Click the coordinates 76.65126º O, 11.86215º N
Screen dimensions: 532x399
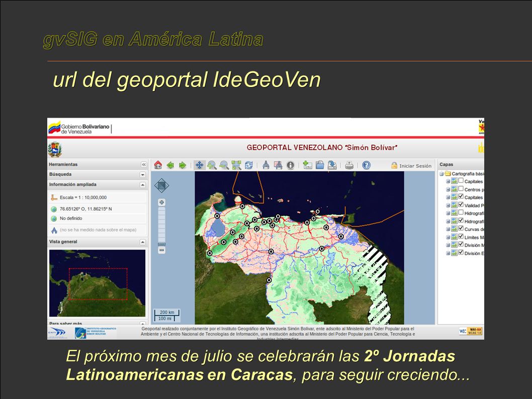(x=86, y=209)
